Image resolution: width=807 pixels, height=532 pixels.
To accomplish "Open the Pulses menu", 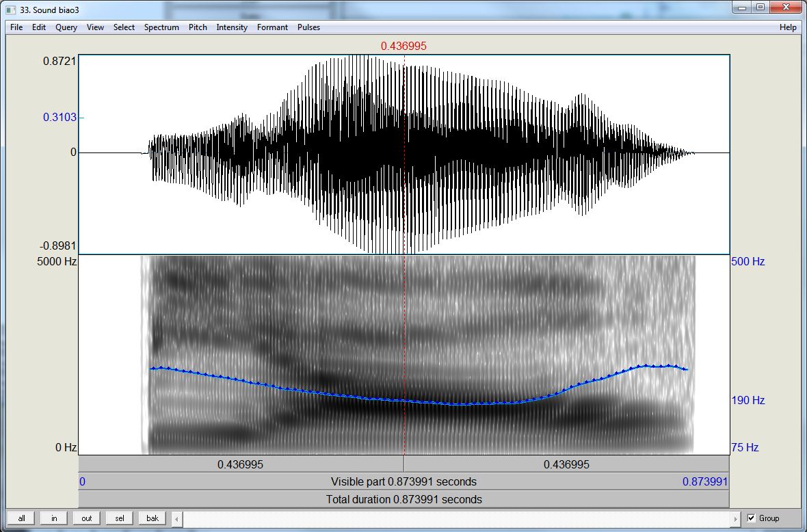I will [x=309, y=27].
